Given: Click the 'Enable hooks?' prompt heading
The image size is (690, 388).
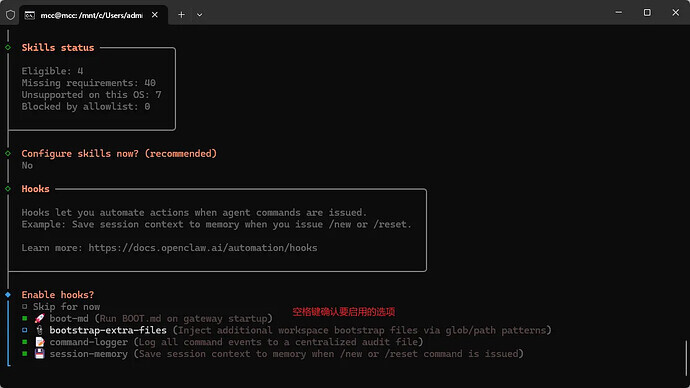Looking at the screenshot, I should [x=58, y=295].
